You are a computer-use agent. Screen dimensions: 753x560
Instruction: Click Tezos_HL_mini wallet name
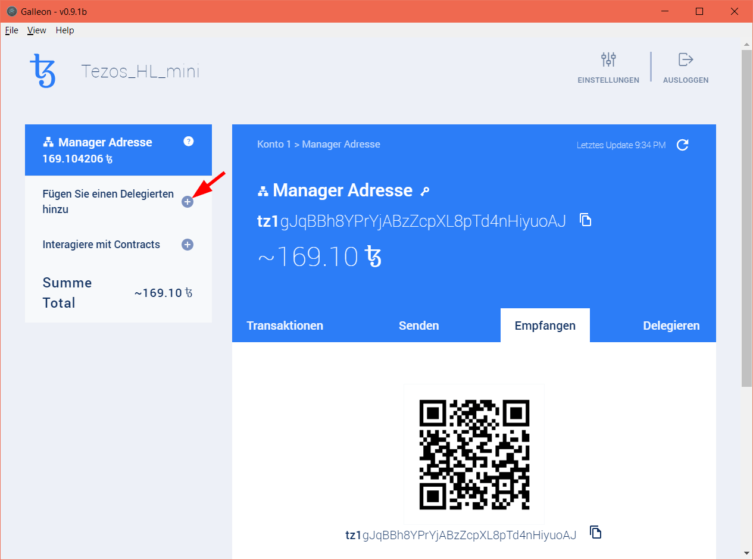140,71
